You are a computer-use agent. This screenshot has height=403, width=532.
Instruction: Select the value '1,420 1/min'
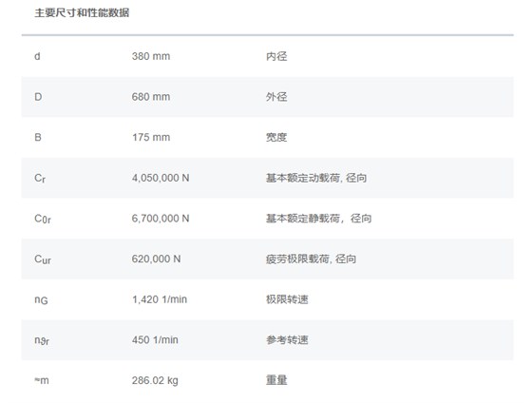pos(160,299)
